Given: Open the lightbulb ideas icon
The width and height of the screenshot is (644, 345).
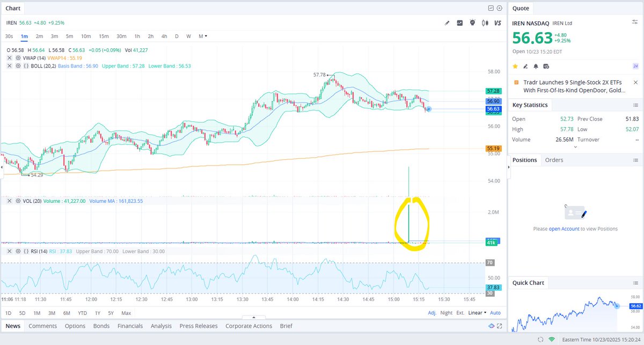Looking at the screenshot, I should (472, 23).
